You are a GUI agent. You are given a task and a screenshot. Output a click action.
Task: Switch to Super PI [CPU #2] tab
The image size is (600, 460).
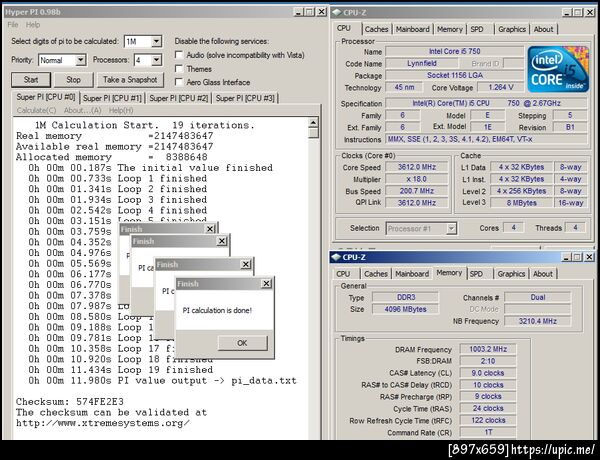tap(179, 98)
